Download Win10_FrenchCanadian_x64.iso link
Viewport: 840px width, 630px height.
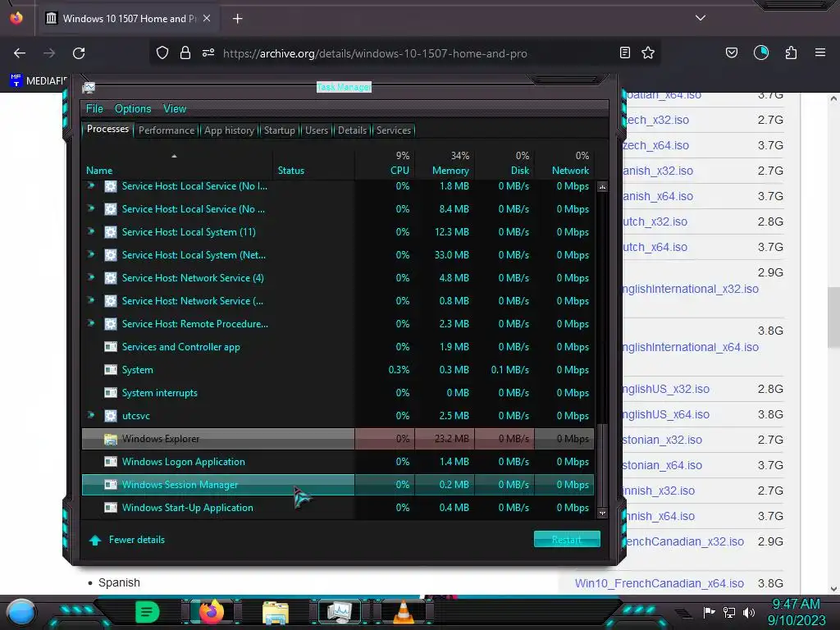pyautogui.click(x=659, y=583)
